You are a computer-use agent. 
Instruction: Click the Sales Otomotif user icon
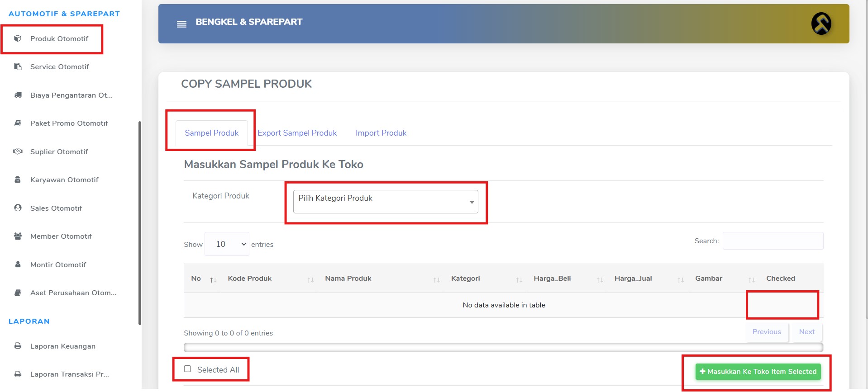(18, 208)
